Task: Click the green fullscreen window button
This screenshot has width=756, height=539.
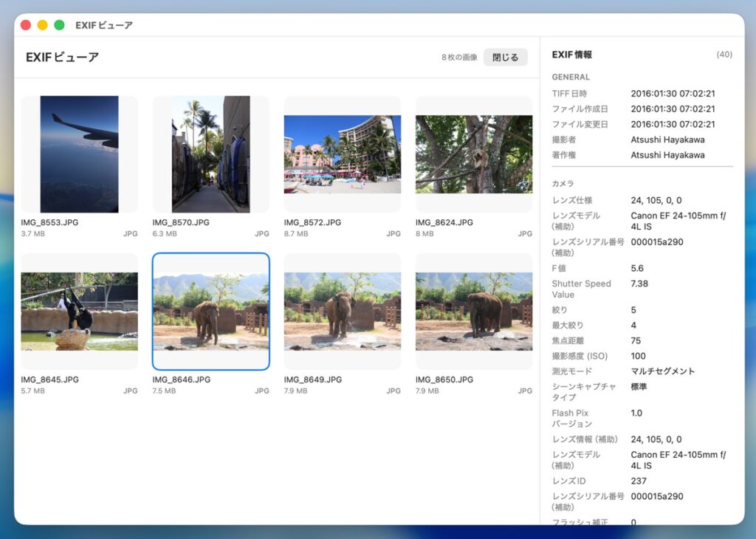Action: (59, 25)
